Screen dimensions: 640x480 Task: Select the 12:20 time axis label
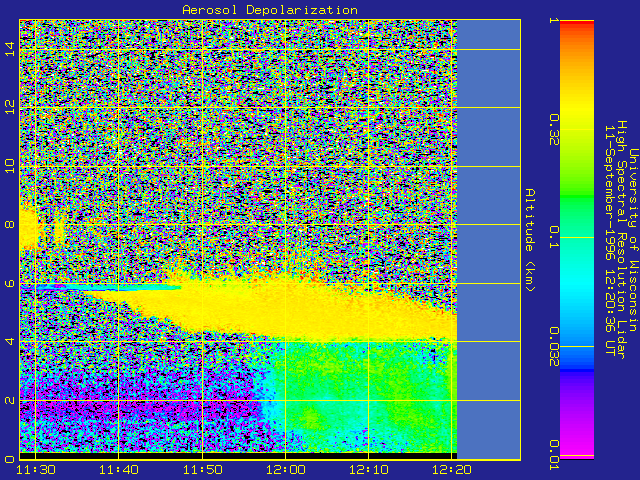(x=452, y=470)
